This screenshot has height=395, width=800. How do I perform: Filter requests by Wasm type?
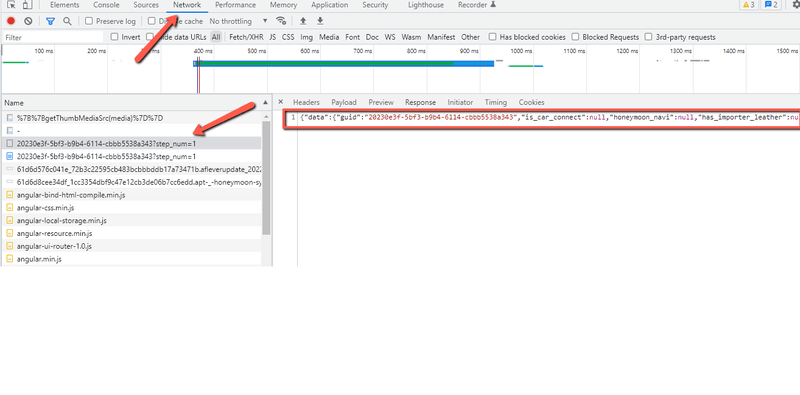pos(411,37)
